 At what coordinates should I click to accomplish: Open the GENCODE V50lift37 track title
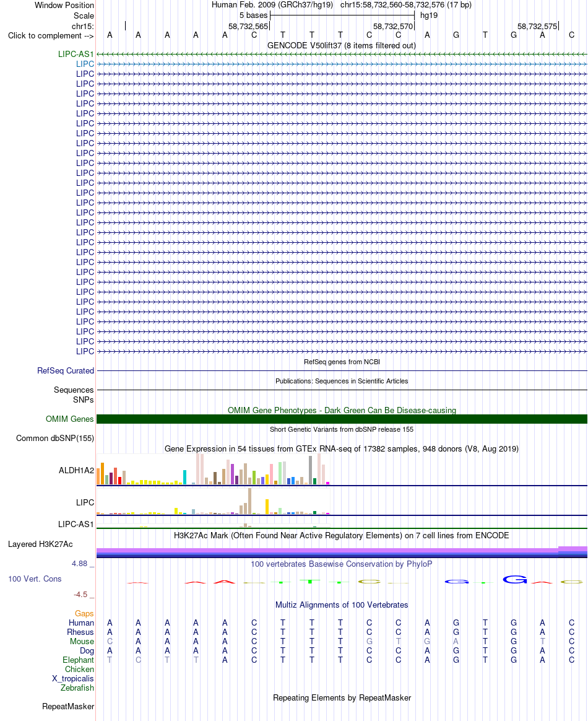point(341,45)
